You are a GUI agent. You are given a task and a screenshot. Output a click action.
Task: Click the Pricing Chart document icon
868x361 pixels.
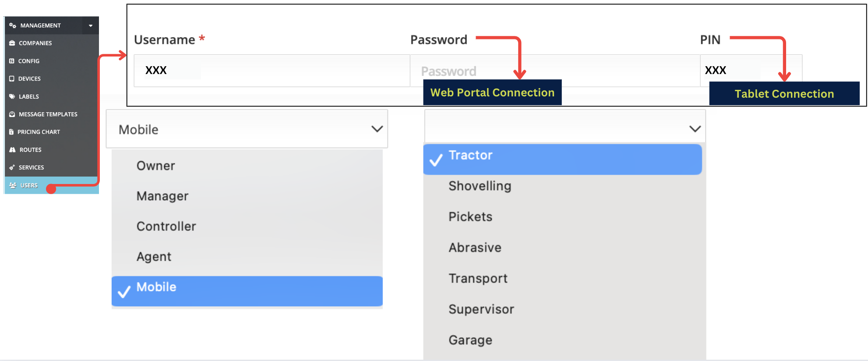click(x=11, y=132)
